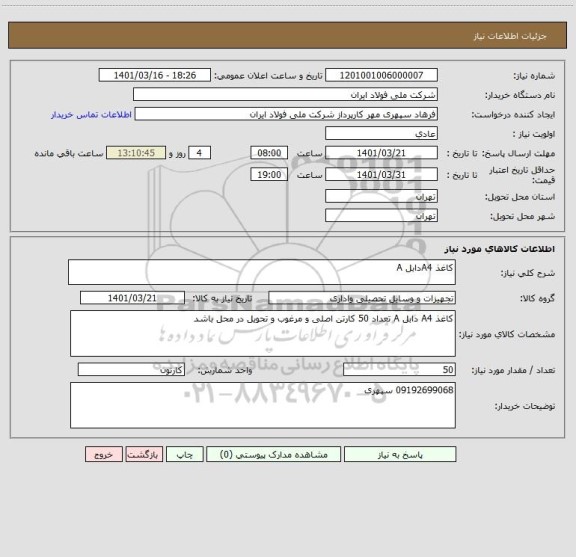The width and height of the screenshot is (576, 557).
Task: Click the unit field showing کارتن
Action: [131, 370]
